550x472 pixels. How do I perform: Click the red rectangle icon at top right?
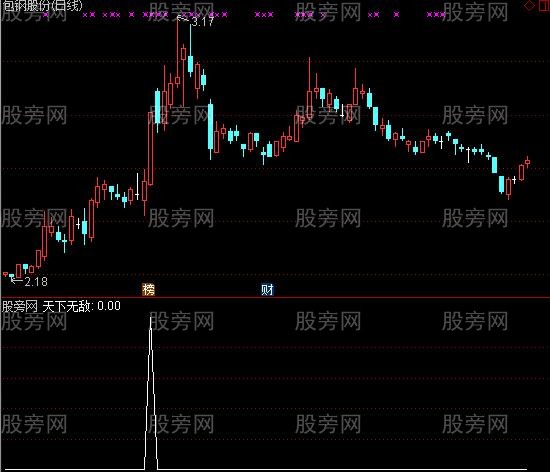544,5
